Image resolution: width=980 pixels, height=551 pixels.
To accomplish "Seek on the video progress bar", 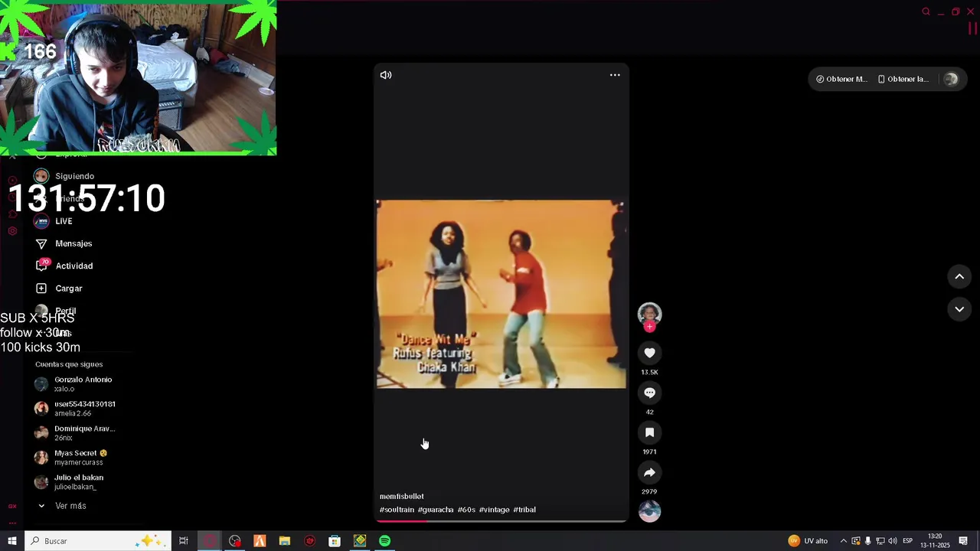I will pyautogui.click(x=501, y=521).
